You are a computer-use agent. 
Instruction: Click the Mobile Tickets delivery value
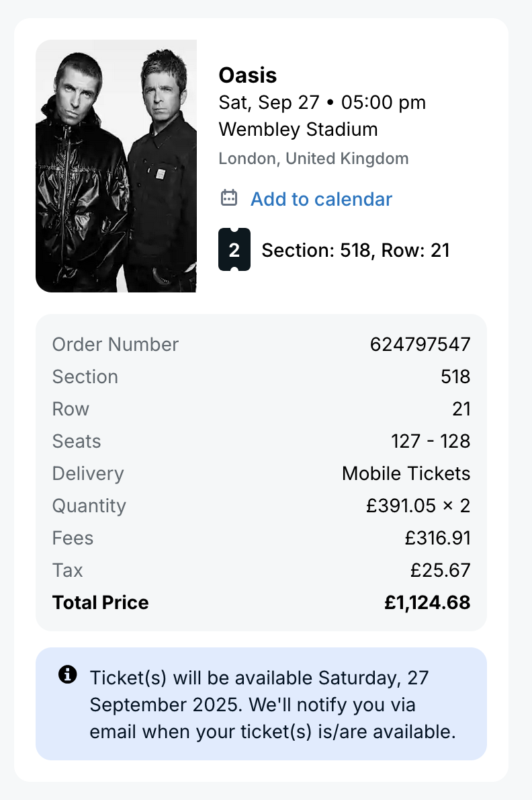coord(406,473)
